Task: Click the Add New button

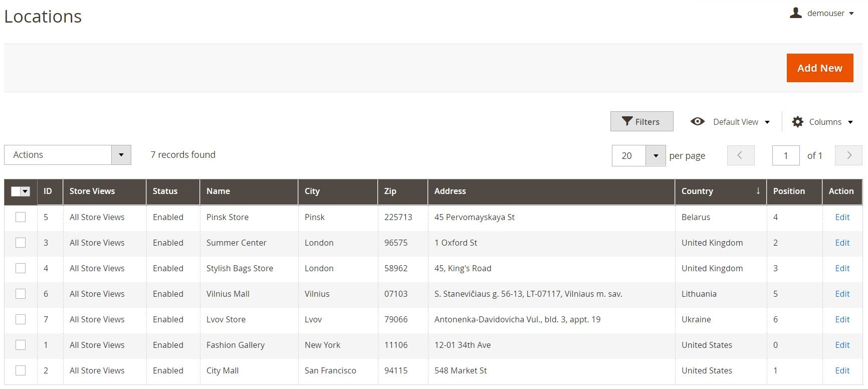Action: (x=820, y=68)
